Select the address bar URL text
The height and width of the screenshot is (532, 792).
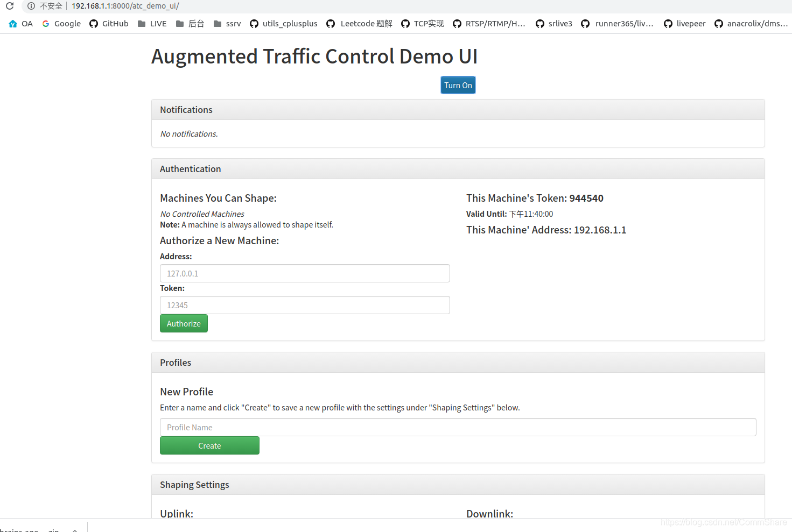pyautogui.click(x=125, y=6)
